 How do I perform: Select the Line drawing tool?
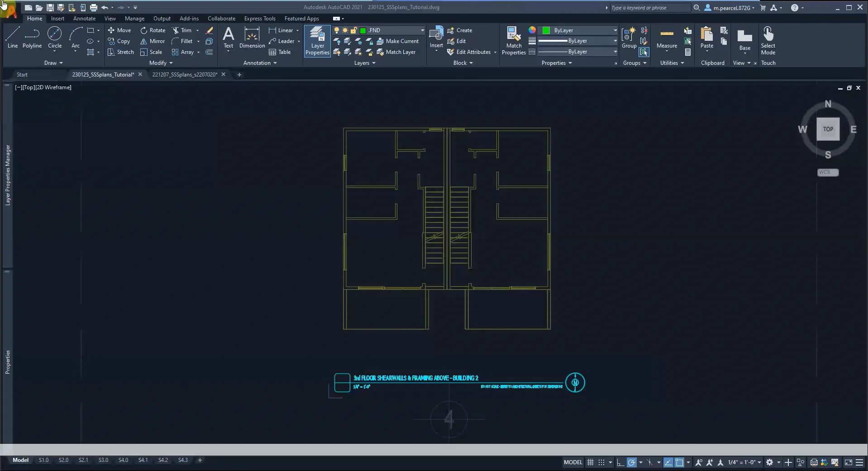coord(13,37)
